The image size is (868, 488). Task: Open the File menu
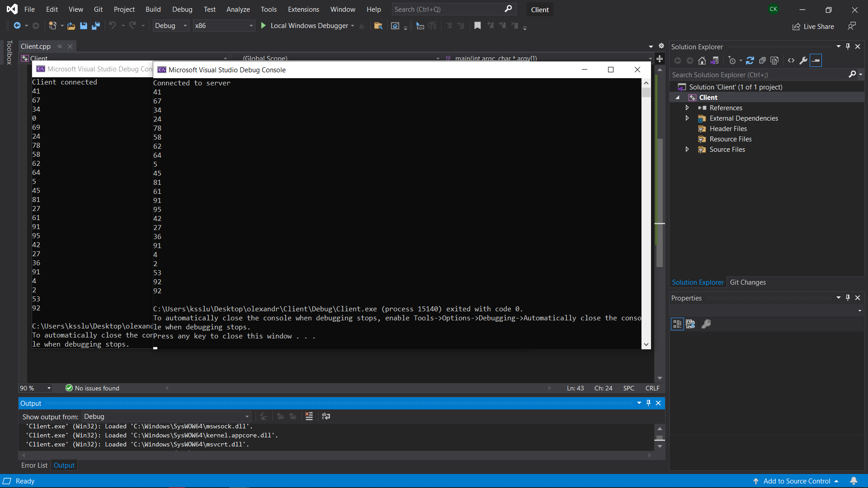(x=29, y=9)
